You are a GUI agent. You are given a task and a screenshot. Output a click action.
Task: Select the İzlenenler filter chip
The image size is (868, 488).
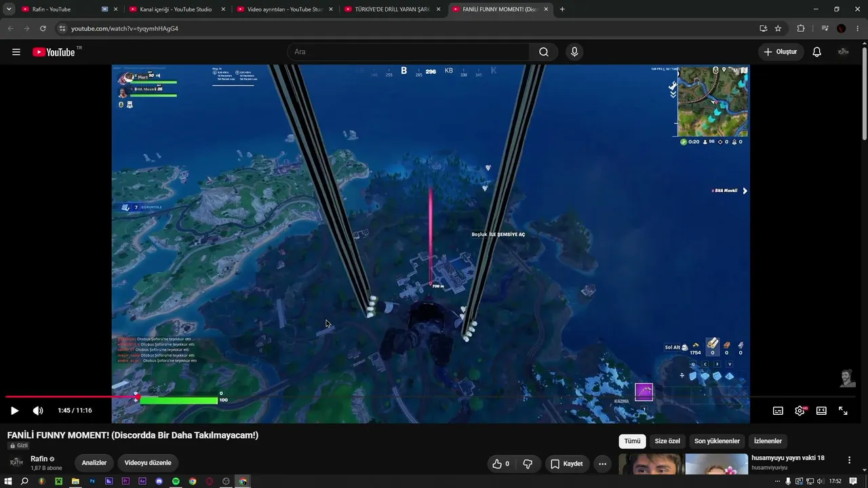768,441
